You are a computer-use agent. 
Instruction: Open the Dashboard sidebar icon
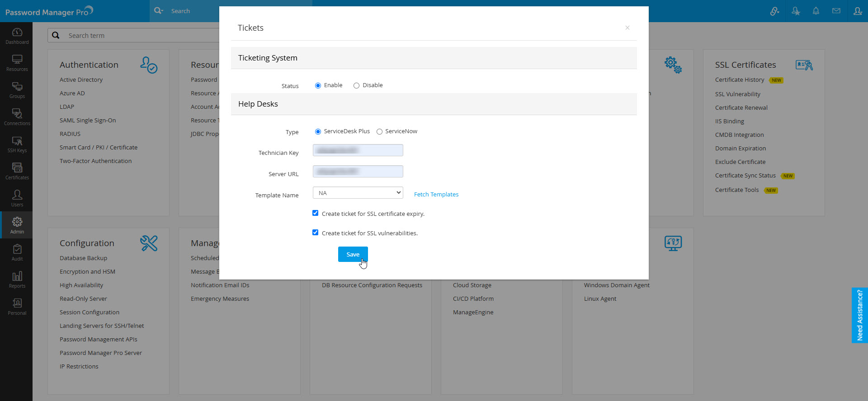click(17, 36)
